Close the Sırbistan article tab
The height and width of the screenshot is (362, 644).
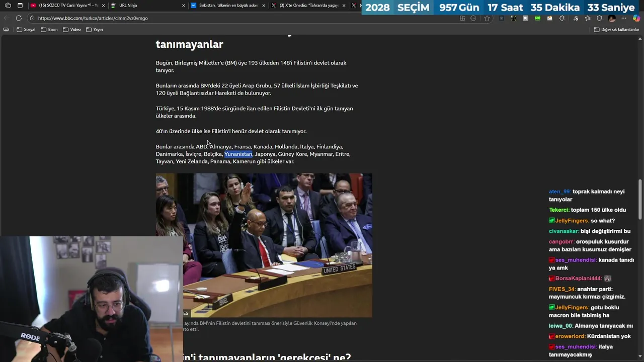[x=264, y=6]
